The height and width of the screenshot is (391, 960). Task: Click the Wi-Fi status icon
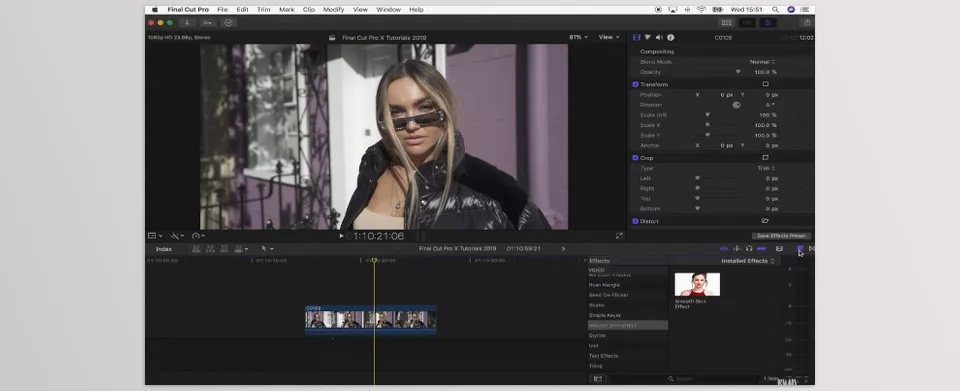[x=702, y=10]
